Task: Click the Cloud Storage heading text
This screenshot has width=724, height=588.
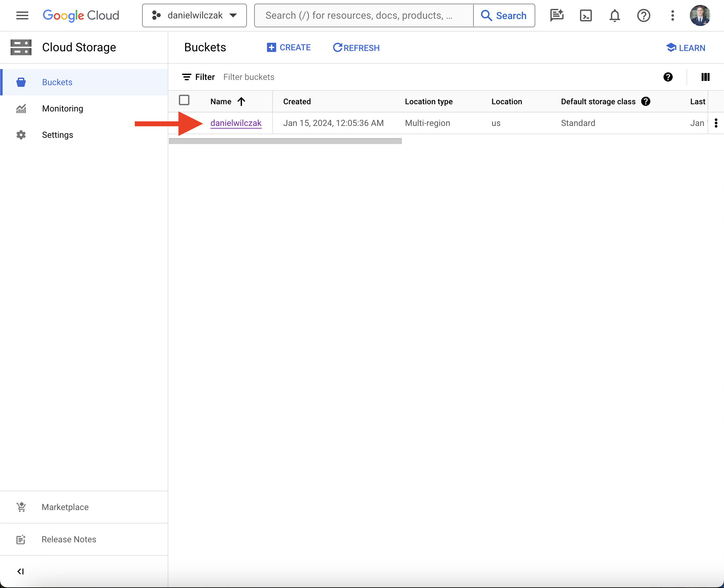Action: (79, 47)
